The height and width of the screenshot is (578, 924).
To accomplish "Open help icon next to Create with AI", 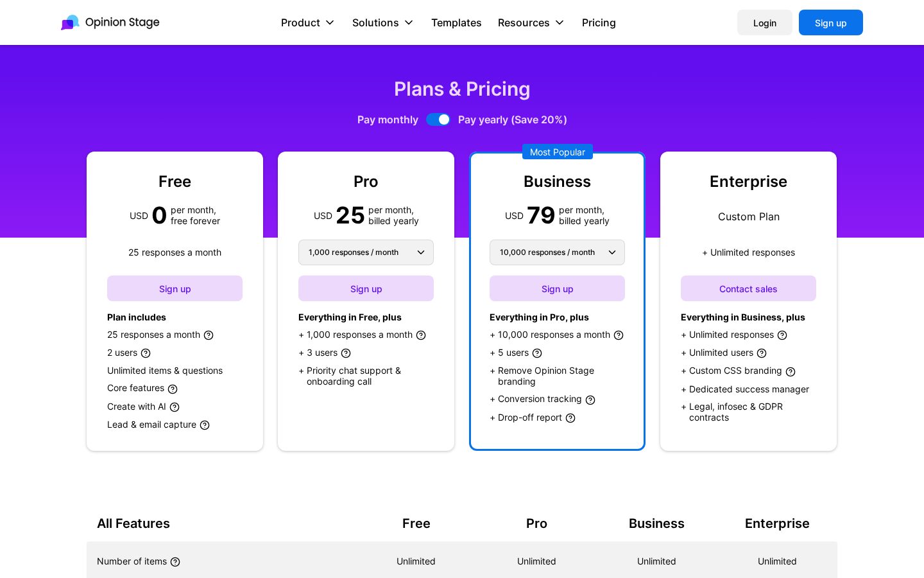I will coord(175,407).
